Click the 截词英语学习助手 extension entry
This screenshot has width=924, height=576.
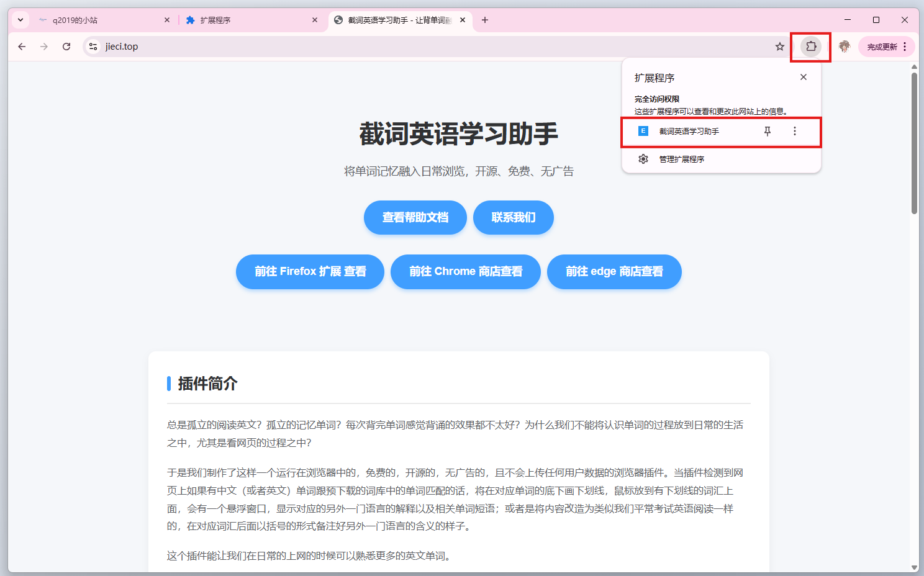coord(689,132)
